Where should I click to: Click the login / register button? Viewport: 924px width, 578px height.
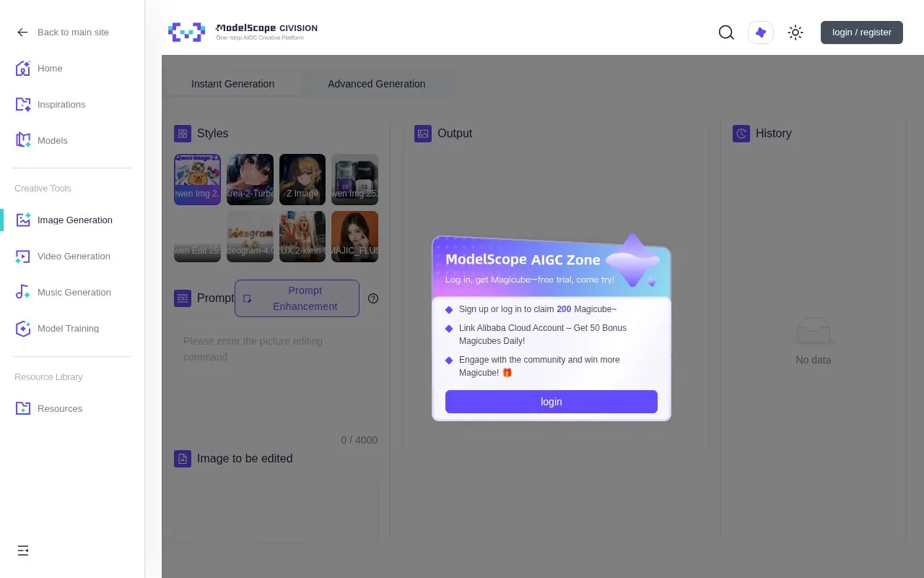862,33
